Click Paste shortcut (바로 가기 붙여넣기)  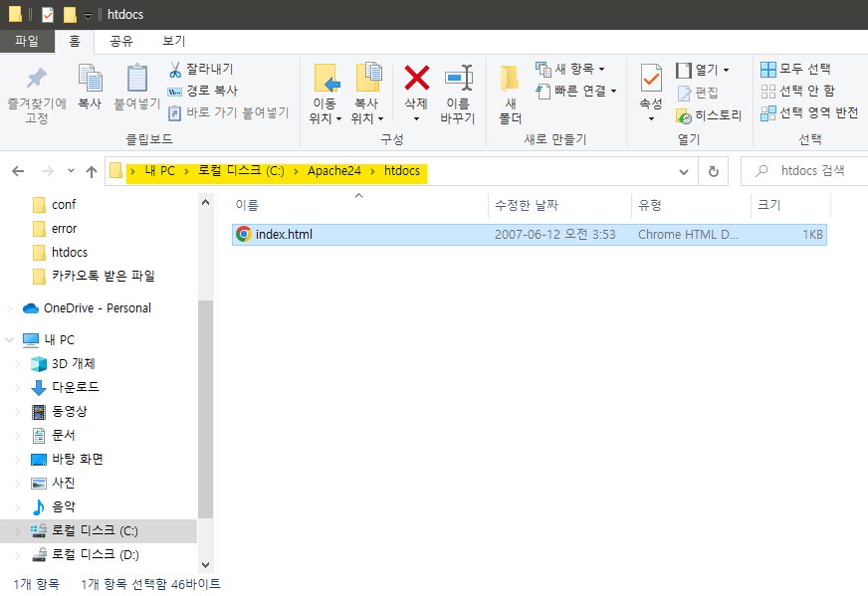tap(229, 112)
